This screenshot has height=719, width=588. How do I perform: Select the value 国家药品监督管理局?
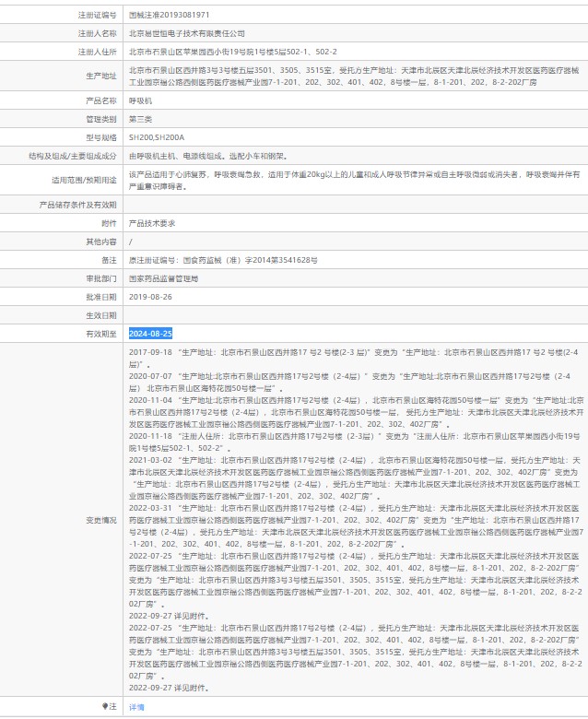coord(164,278)
